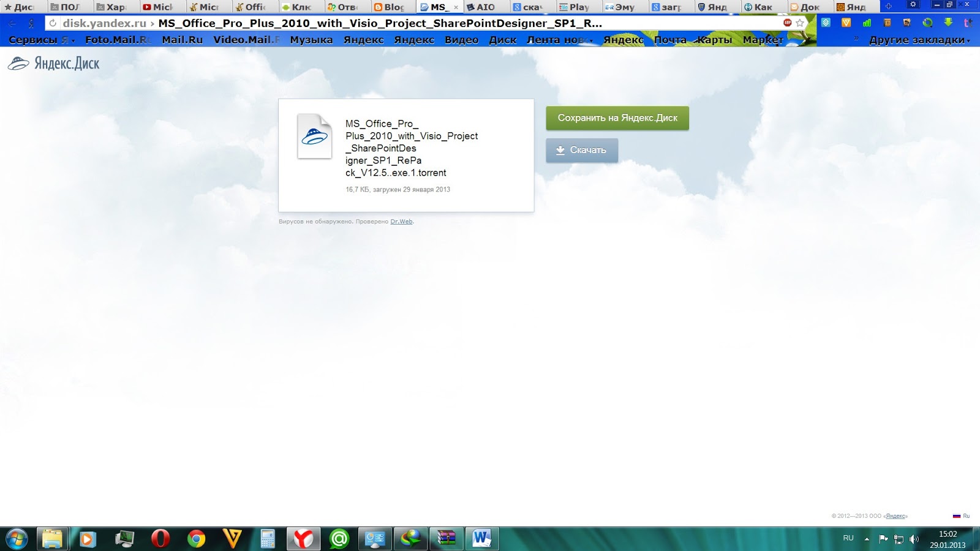Click the browser back arrow

coord(12,23)
